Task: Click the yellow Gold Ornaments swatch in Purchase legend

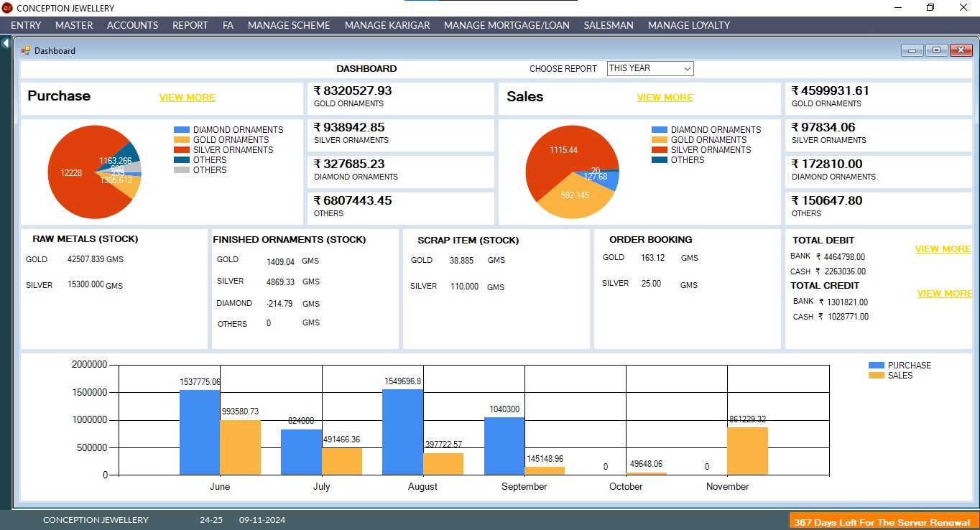Action: pyautogui.click(x=181, y=140)
